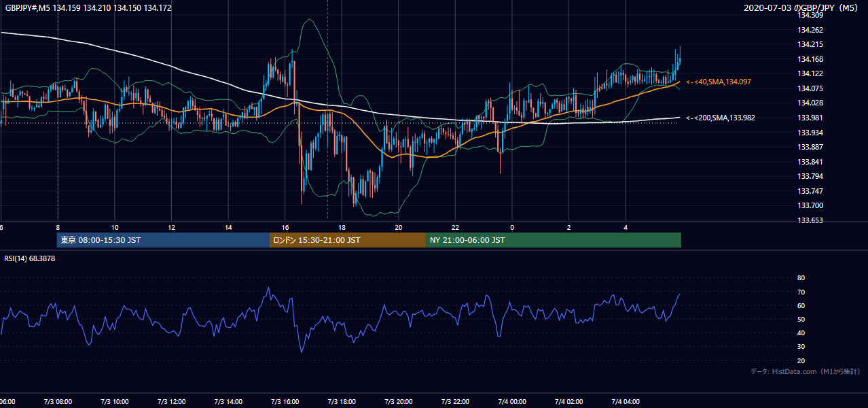868x408 pixels.
Task: Click price axis value 133.887
Action: coord(810,147)
